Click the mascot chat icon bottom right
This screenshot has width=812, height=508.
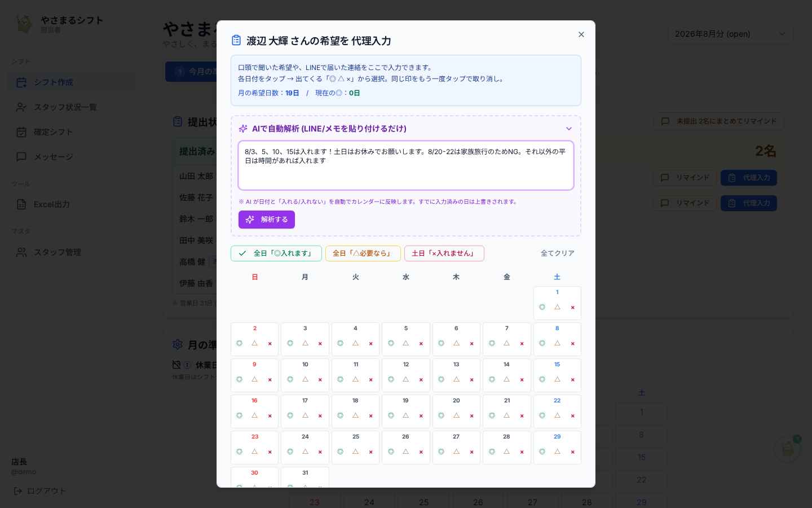click(788, 449)
